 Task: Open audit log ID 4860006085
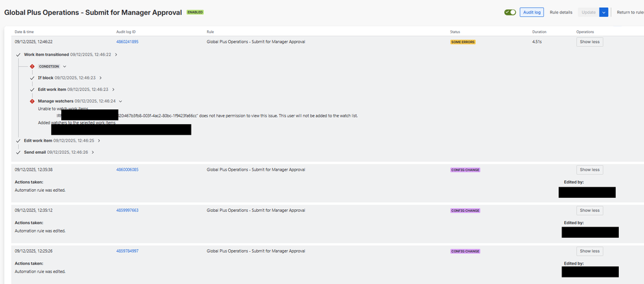tap(128, 169)
